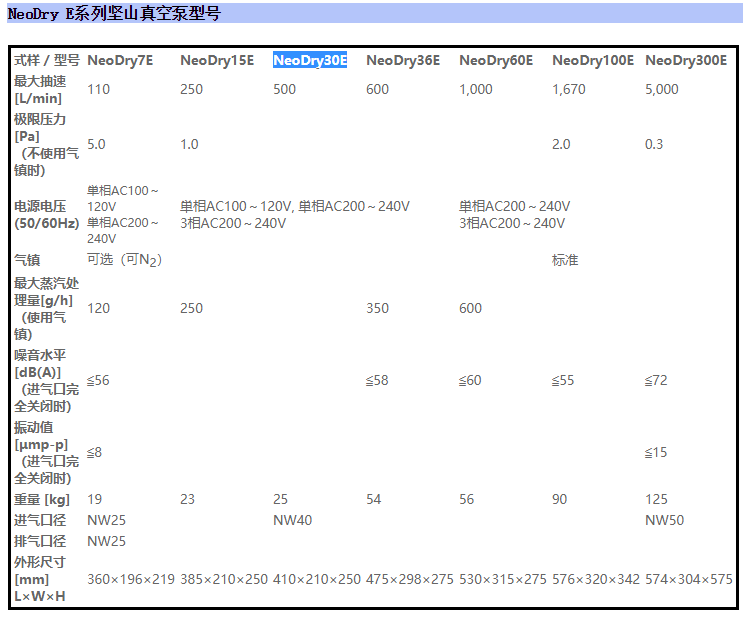This screenshot has width=743, height=620.
Task: Select the NW50 inlet diameter cell
Action: pyautogui.click(x=664, y=520)
